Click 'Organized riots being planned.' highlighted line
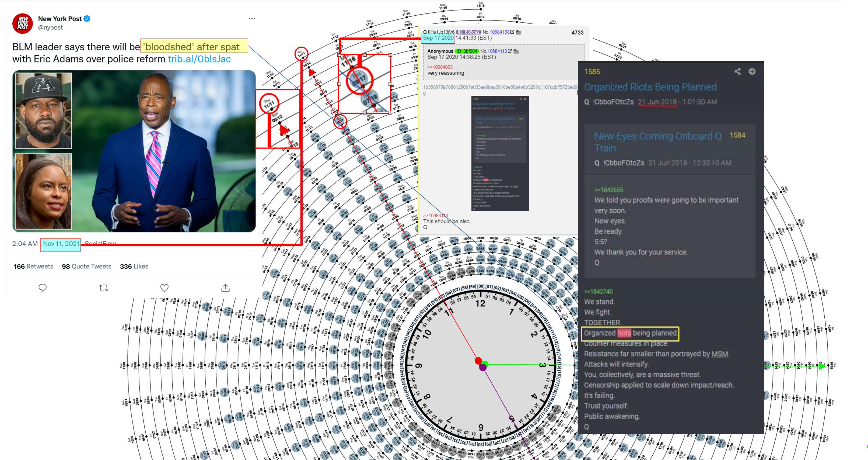 point(631,333)
